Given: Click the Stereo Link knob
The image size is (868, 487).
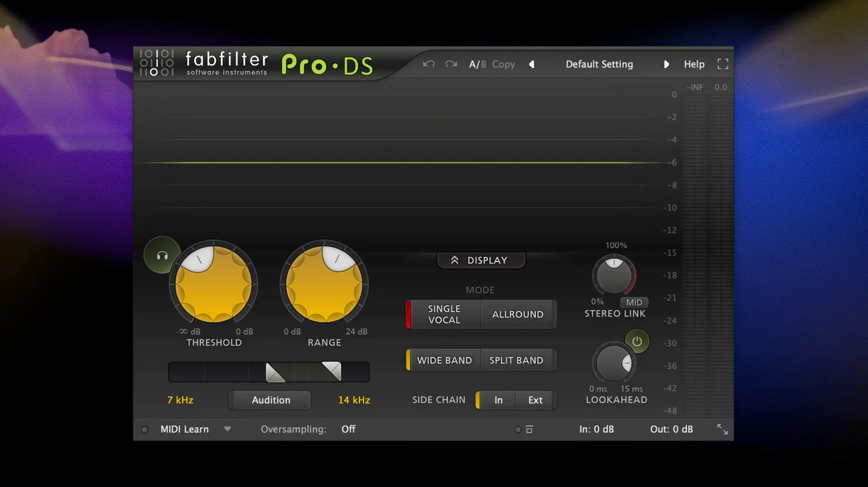Looking at the screenshot, I should tap(614, 276).
